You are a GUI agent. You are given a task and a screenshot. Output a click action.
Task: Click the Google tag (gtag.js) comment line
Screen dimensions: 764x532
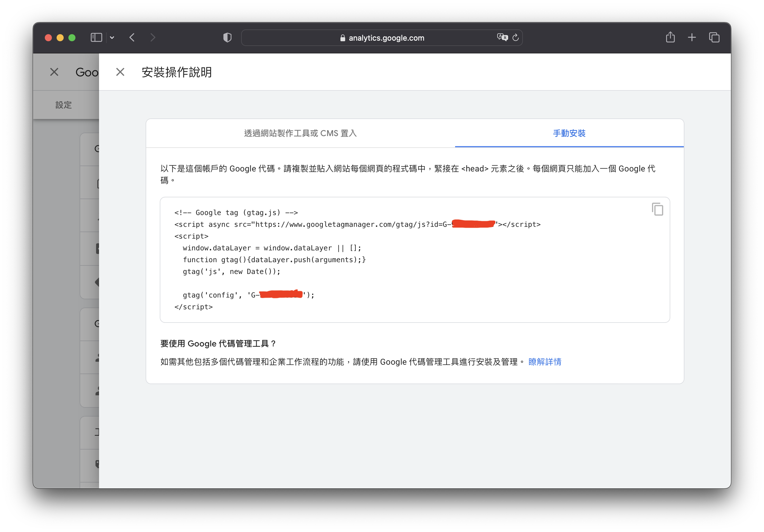[236, 213]
